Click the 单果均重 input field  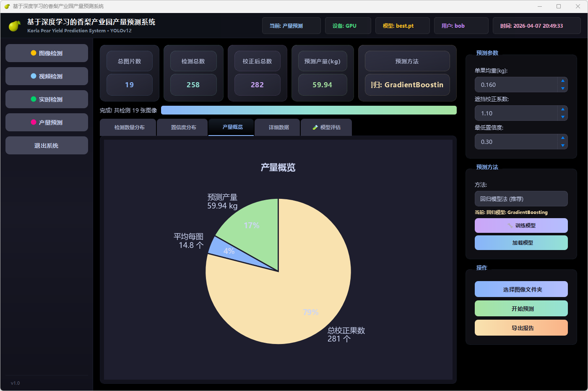[516, 85]
